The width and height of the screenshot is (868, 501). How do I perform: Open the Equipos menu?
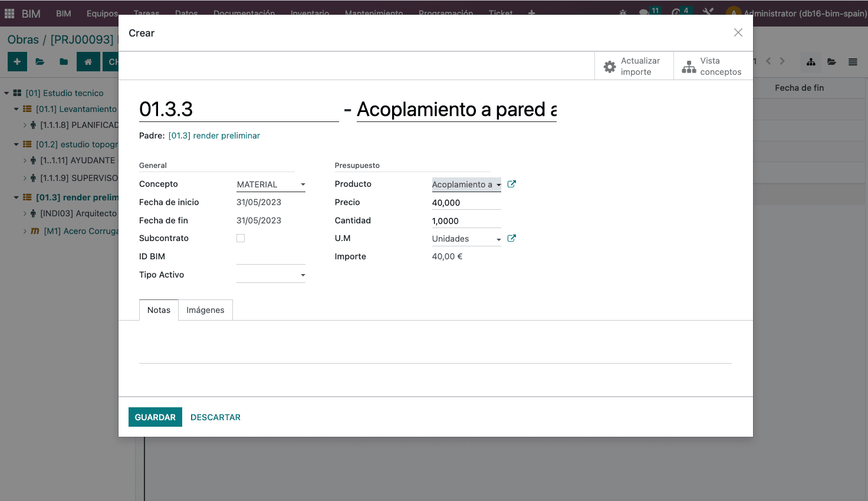(102, 13)
